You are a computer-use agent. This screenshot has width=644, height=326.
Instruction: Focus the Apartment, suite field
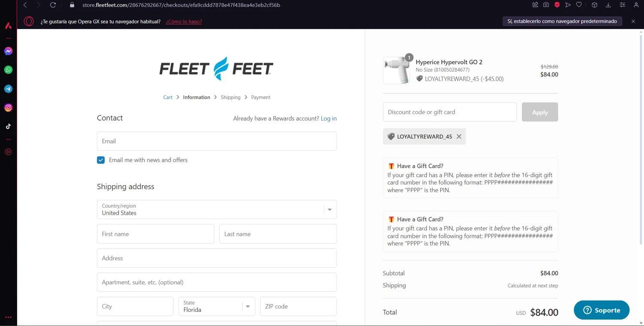coord(217,282)
